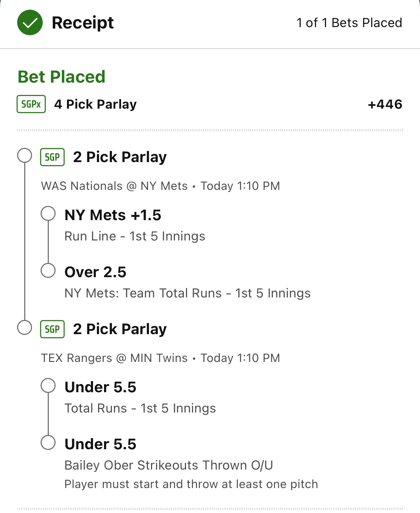Tap the SGPx badge icon
Screen dimensions: 420x513
31,104
